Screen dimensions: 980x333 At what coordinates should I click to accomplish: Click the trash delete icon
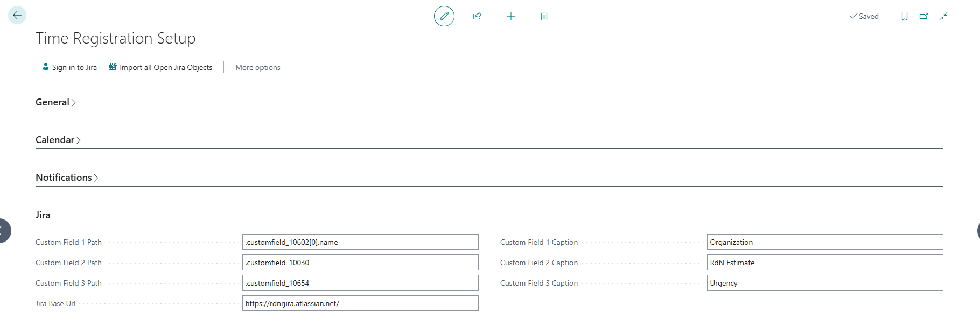[544, 16]
